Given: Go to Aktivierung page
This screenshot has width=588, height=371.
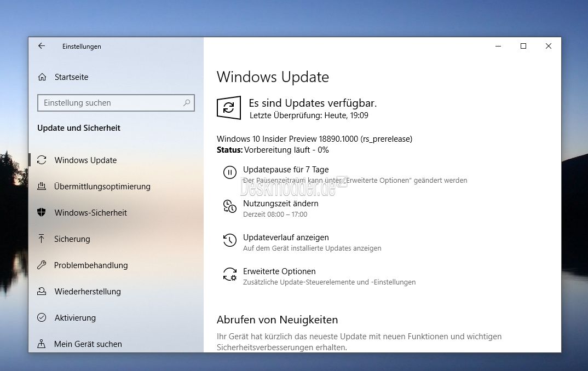Looking at the screenshot, I should point(75,317).
